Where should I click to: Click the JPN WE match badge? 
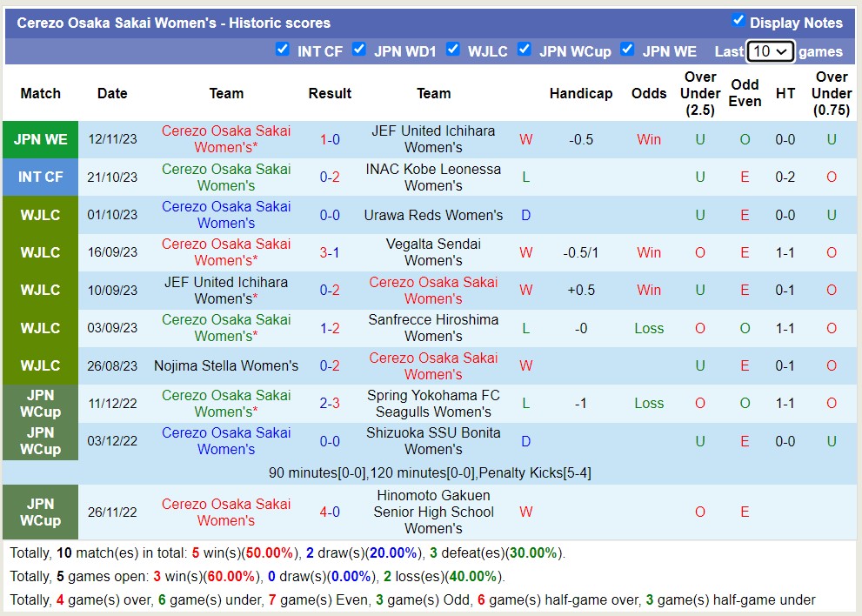point(41,139)
